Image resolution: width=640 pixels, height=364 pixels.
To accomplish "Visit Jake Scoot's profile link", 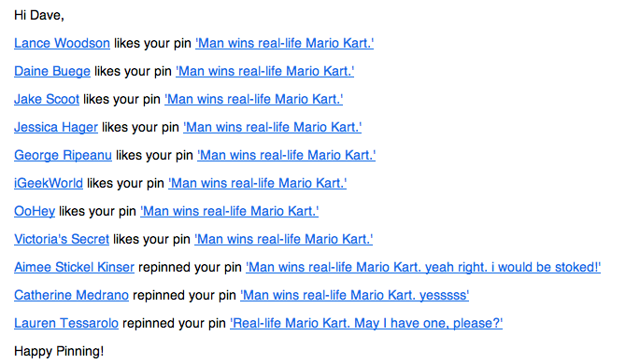I will [x=47, y=99].
